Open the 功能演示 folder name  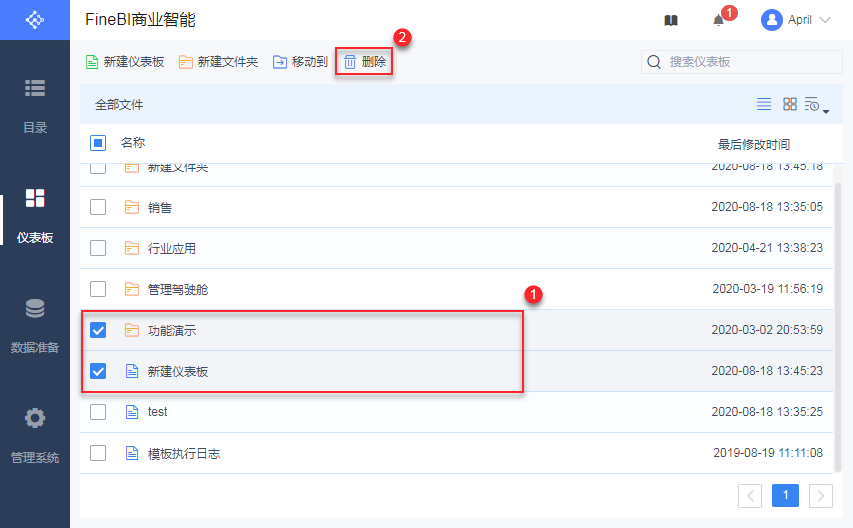[x=172, y=331]
